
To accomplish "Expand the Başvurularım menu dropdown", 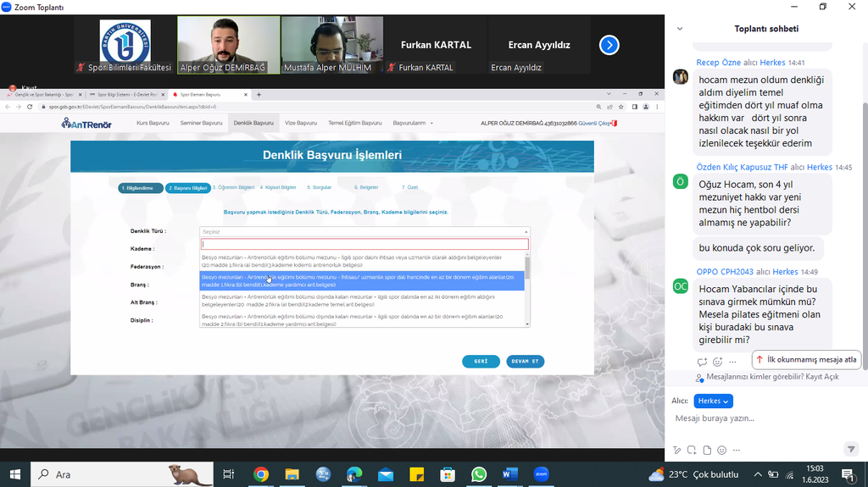I will coord(413,123).
